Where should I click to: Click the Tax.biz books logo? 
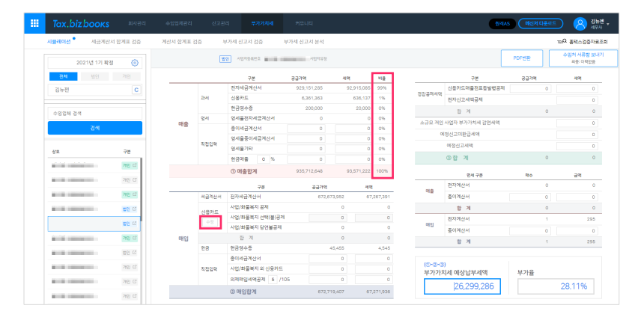80,23
